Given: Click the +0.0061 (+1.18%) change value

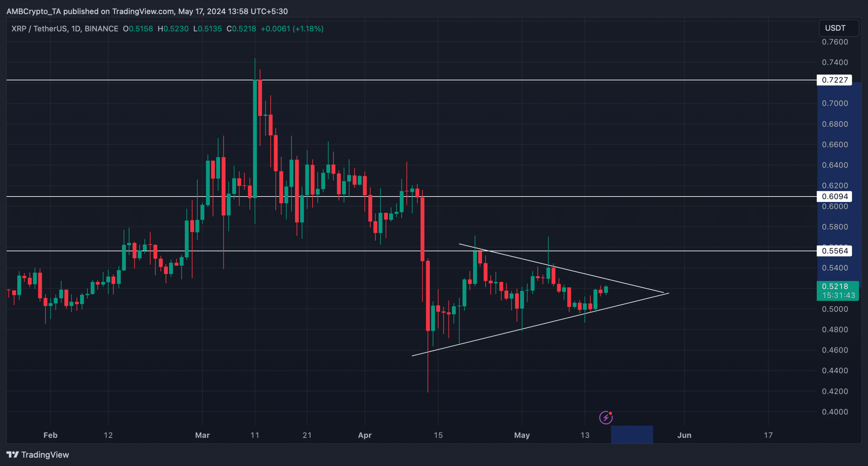Looking at the screenshot, I should coord(292,29).
